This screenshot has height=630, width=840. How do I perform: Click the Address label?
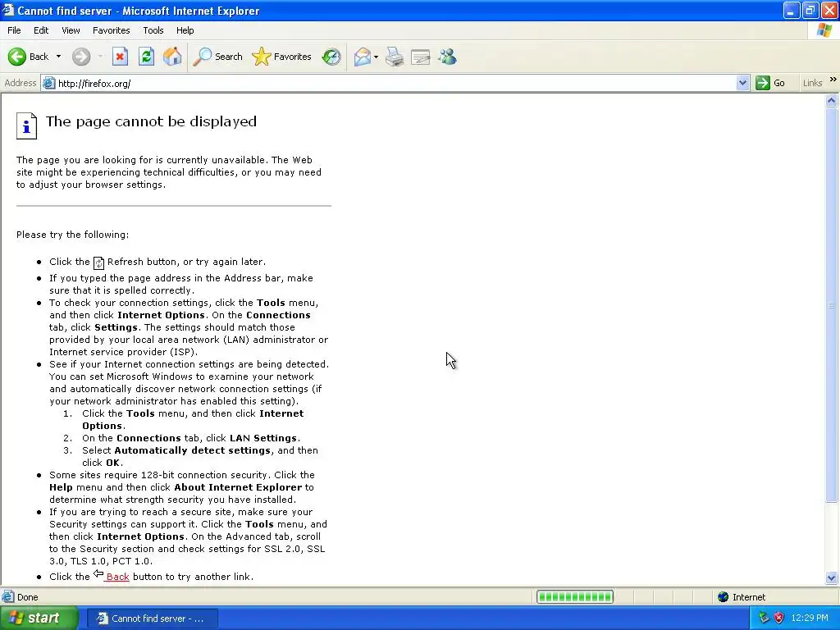click(20, 83)
